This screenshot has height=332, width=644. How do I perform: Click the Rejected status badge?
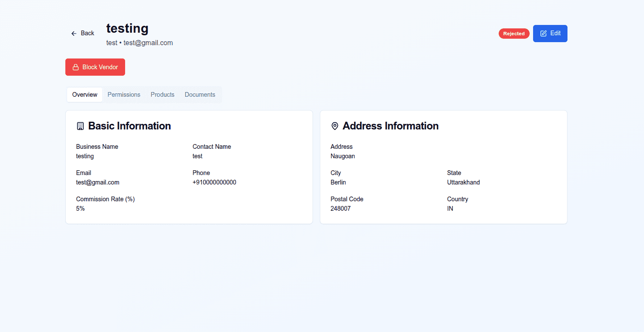[514, 34]
